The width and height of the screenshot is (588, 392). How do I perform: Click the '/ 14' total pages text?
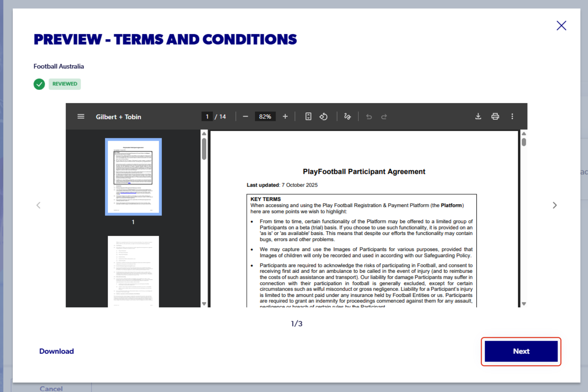tap(220, 117)
